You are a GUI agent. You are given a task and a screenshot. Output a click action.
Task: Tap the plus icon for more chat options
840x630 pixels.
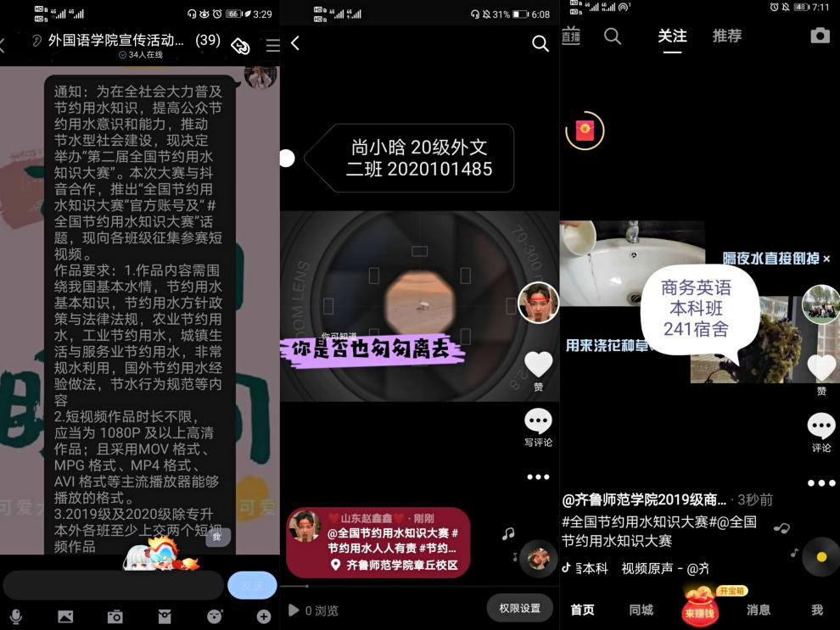click(264, 616)
